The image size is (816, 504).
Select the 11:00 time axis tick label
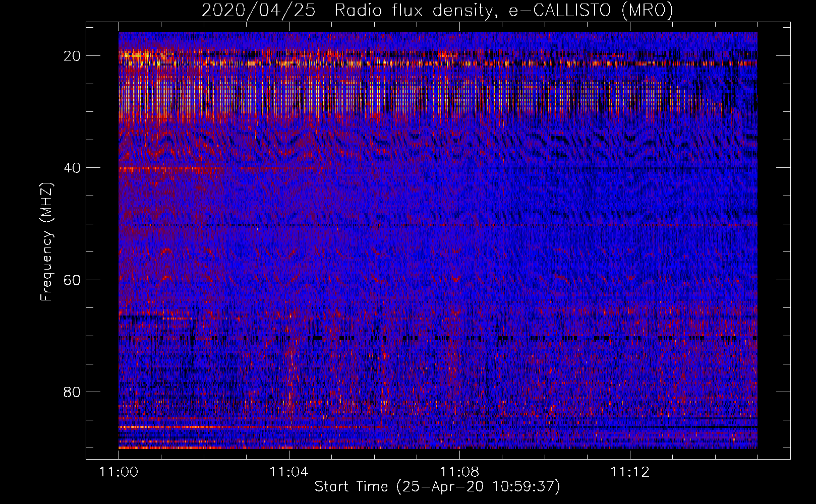119,472
